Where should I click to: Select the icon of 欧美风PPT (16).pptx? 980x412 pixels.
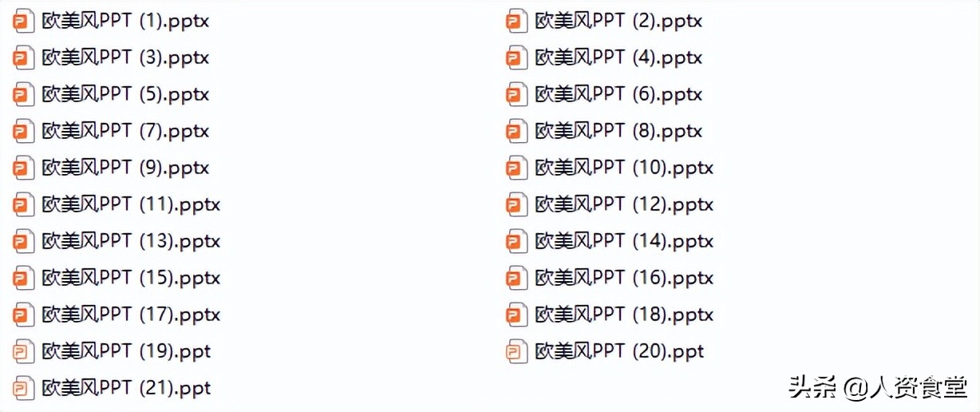517,279
